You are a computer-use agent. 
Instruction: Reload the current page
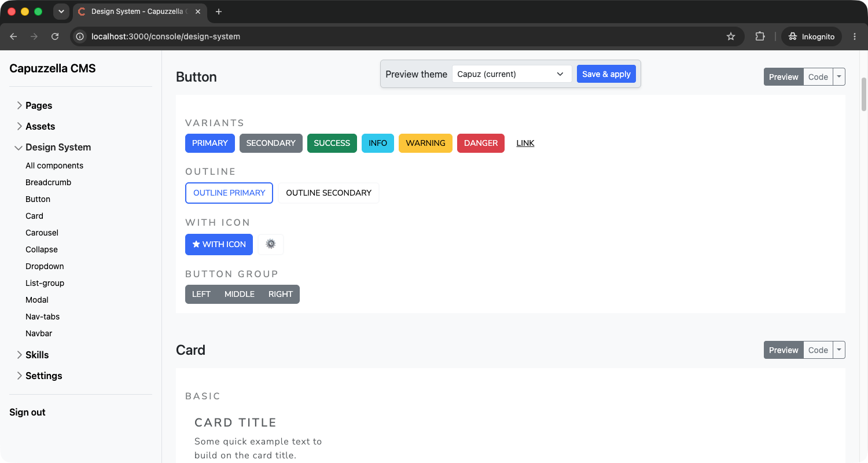(55, 36)
